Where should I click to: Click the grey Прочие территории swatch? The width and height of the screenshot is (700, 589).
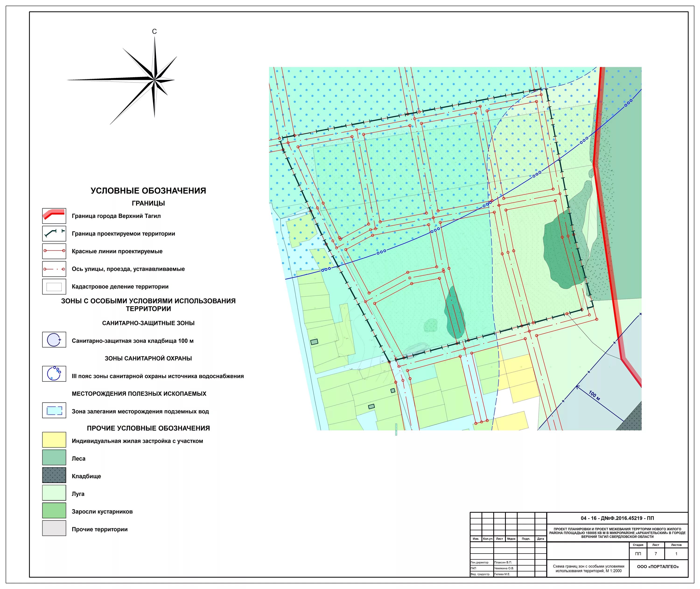click(x=54, y=528)
